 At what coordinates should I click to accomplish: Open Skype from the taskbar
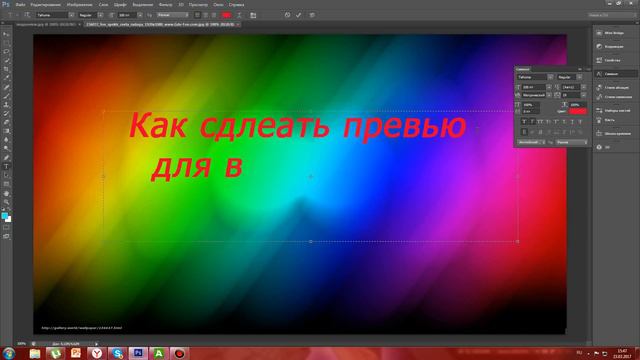pos(117,353)
